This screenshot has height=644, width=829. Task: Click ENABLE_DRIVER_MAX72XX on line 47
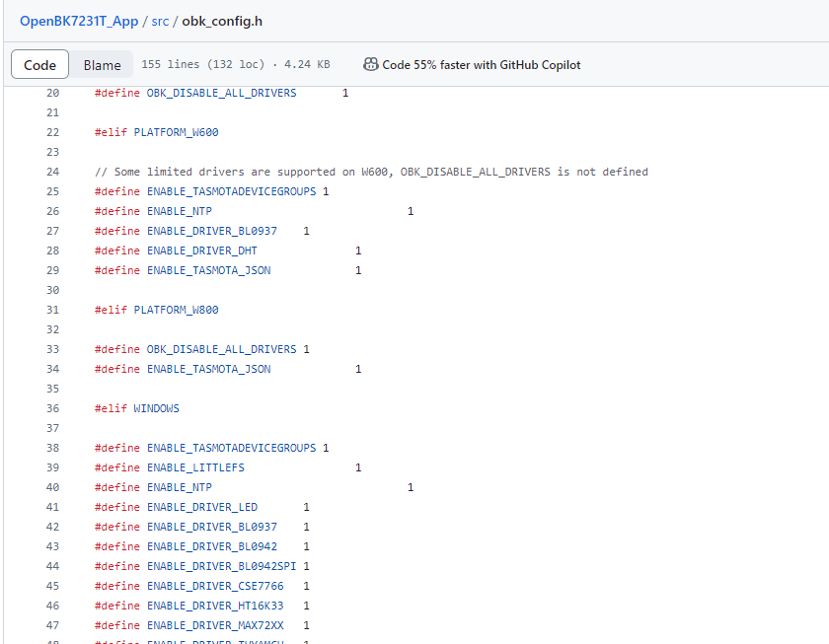point(215,625)
